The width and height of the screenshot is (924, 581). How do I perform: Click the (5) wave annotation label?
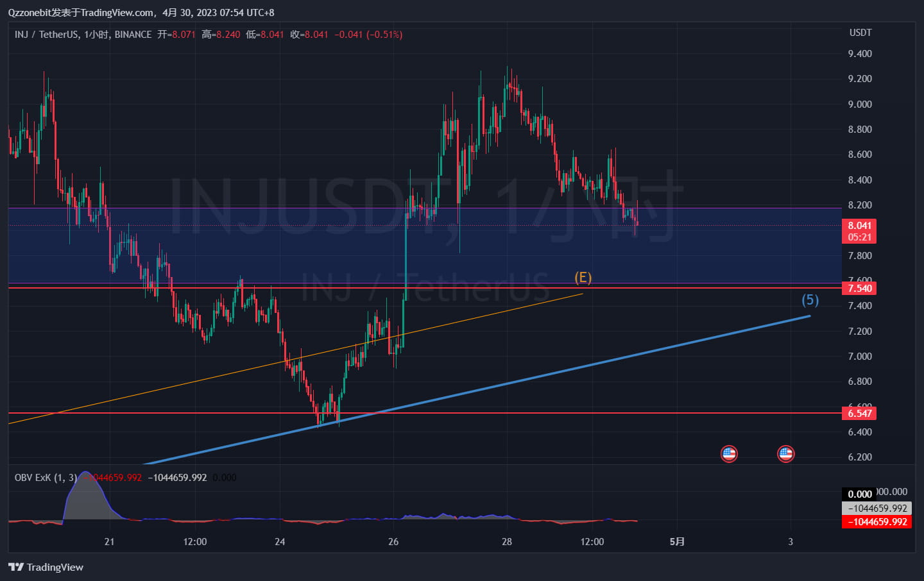tap(810, 299)
